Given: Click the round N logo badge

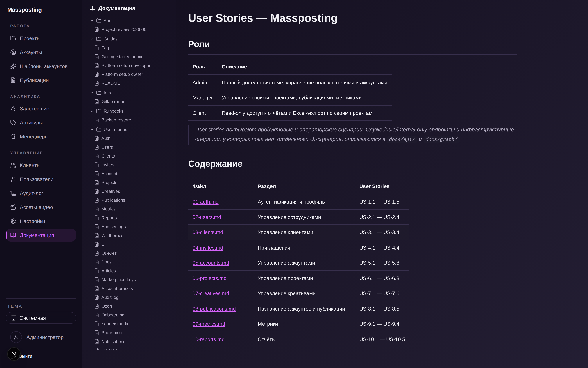Looking at the screenshot, I should tap(14, 354).
